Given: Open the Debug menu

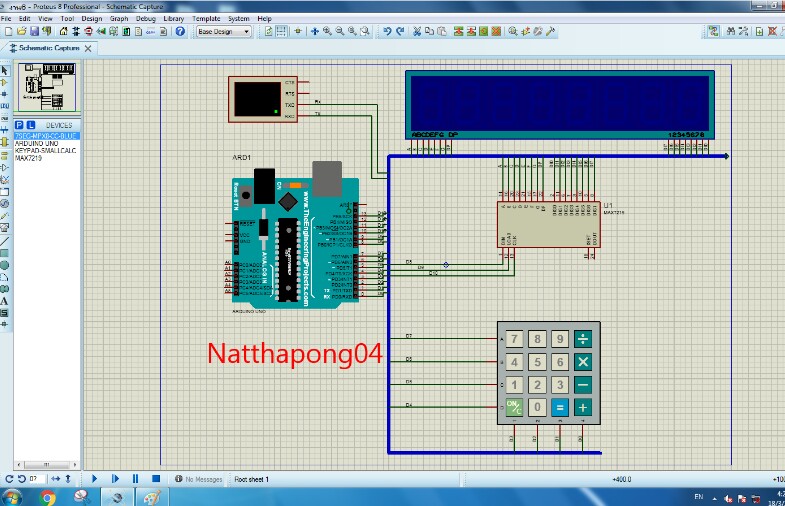Looking at the screenshot, I should [146, 19].
